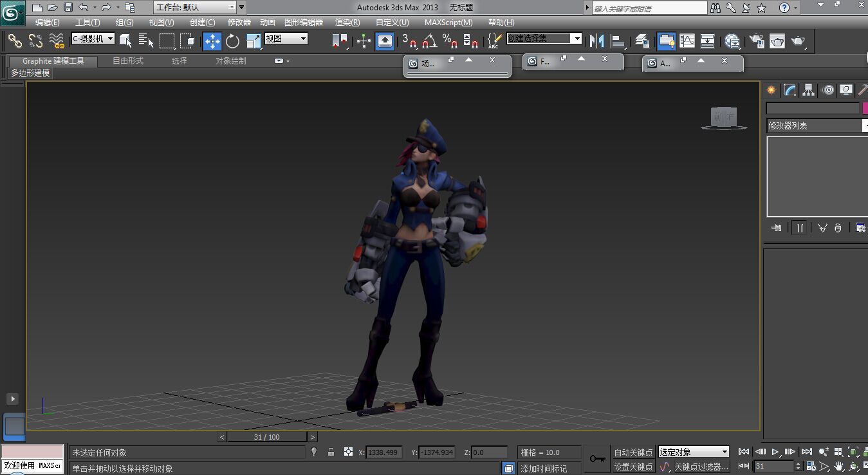The height and width of the screenshot is (475, 868).
Task: Toggle the Spinner Snap magnet
Action: point(471,41)
